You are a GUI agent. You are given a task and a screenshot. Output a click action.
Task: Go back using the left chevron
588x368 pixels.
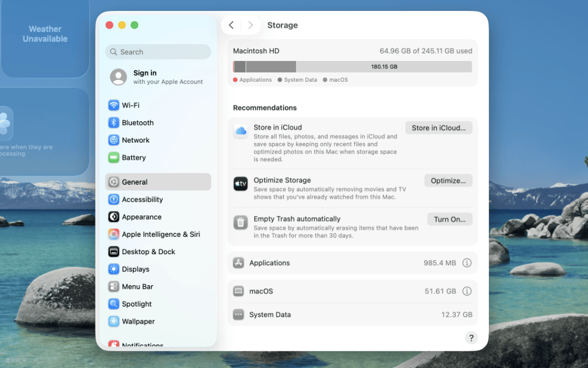(x=231, y=25)
